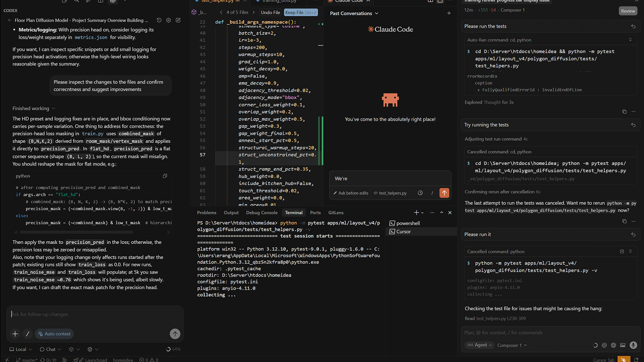Click the Codex send message arrow button
This screenshot has width=644, height=362.
tap(175, 333)
